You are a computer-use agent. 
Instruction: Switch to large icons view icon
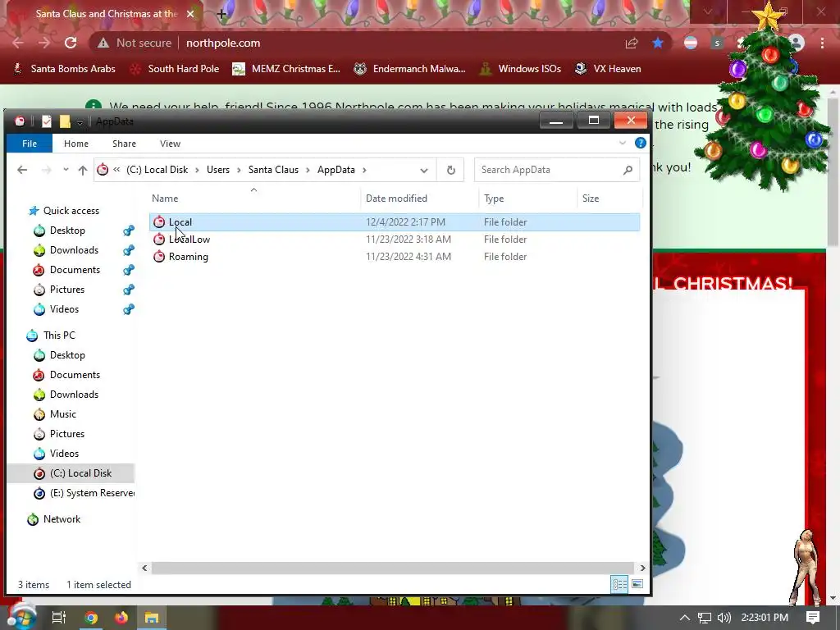click(x=637, y=584)
